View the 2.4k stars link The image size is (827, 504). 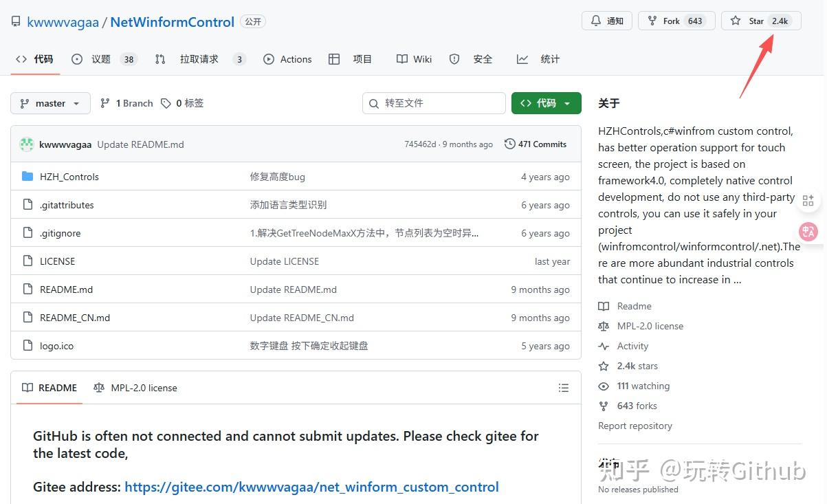click(x=628, y=366)
